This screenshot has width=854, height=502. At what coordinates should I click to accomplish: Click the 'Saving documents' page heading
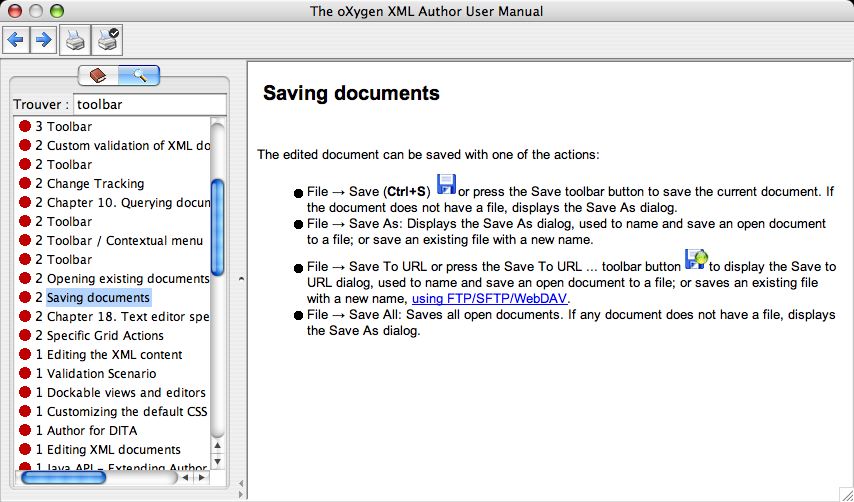pyautogui.click(x=351, y=93)
